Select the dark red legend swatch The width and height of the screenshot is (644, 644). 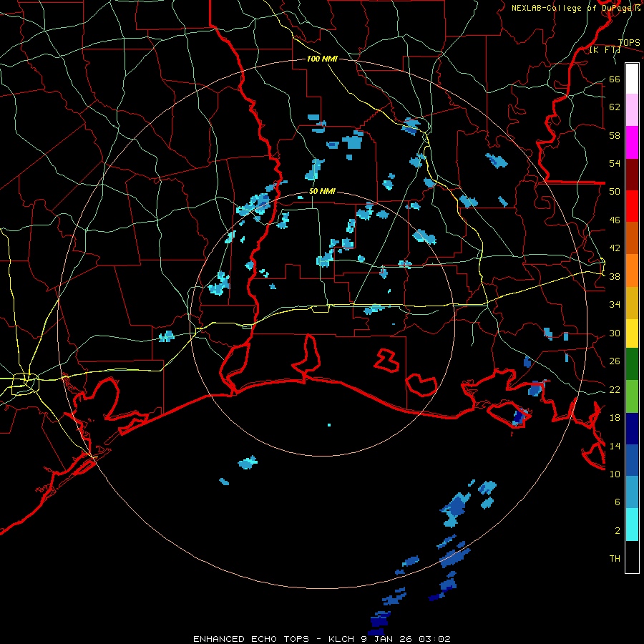click(632, 175)
